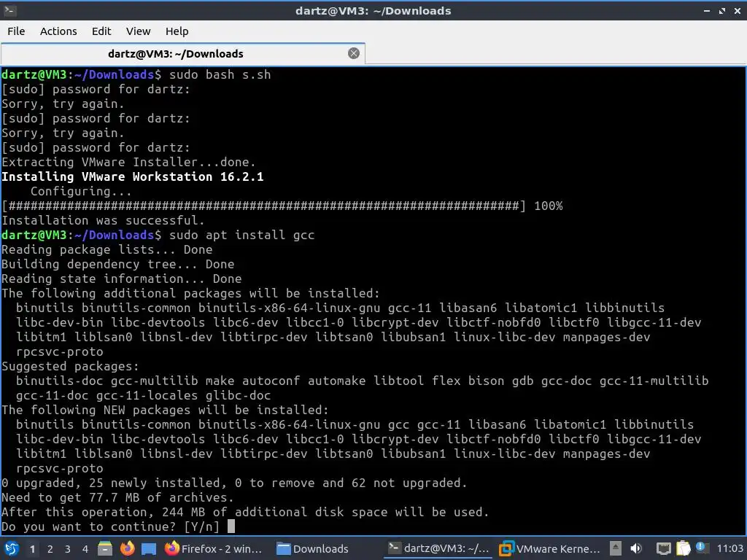Open removable media eject tray icon
This screenshot has height=560, width=747.
pyautogui.click(x=616, y=548)
